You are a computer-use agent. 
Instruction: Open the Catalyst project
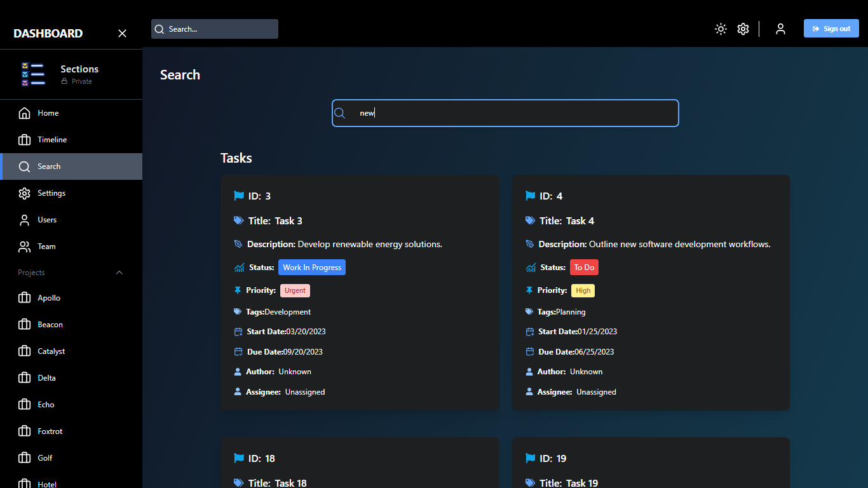point(71,351)
